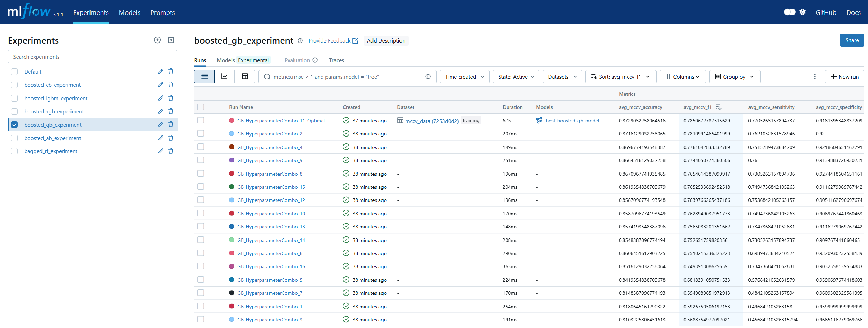The width and height of the screenshot is (868, 328).
Task: Click color dot of GB_HyperparameterCombo_15 run
Action: [x=232, y=187]
